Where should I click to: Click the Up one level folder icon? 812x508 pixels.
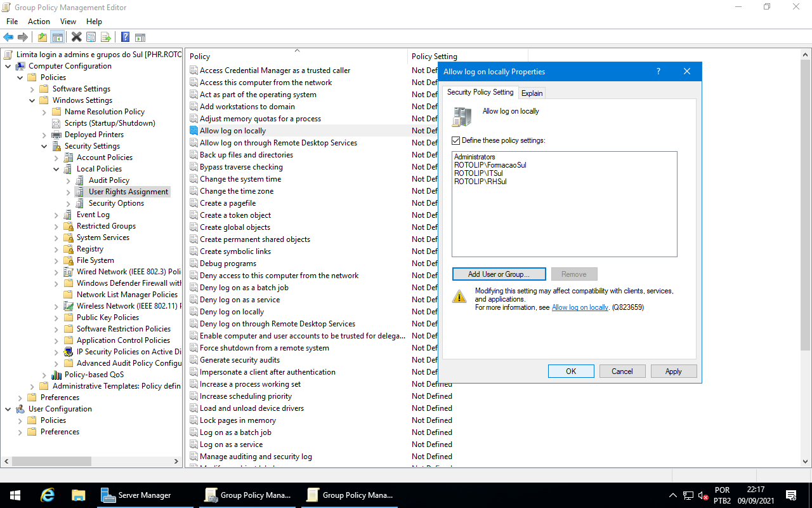click(42, 37)
